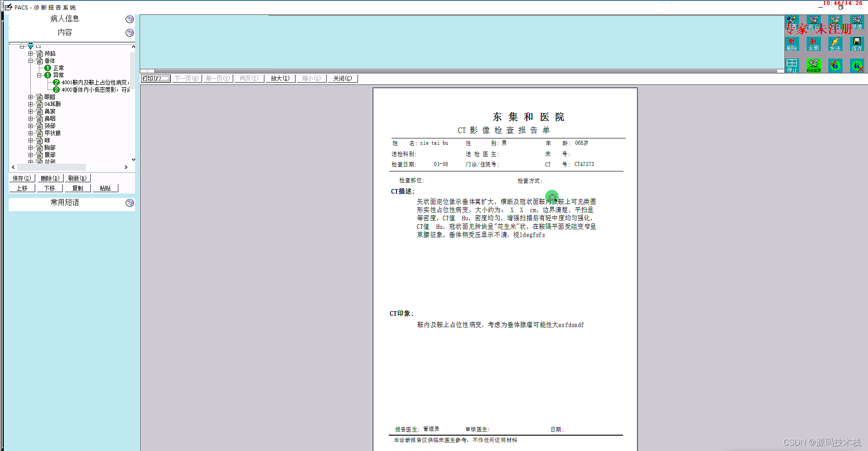Click the tree scroll-up arrow
The image size is (868, 451).
(133, 47)
